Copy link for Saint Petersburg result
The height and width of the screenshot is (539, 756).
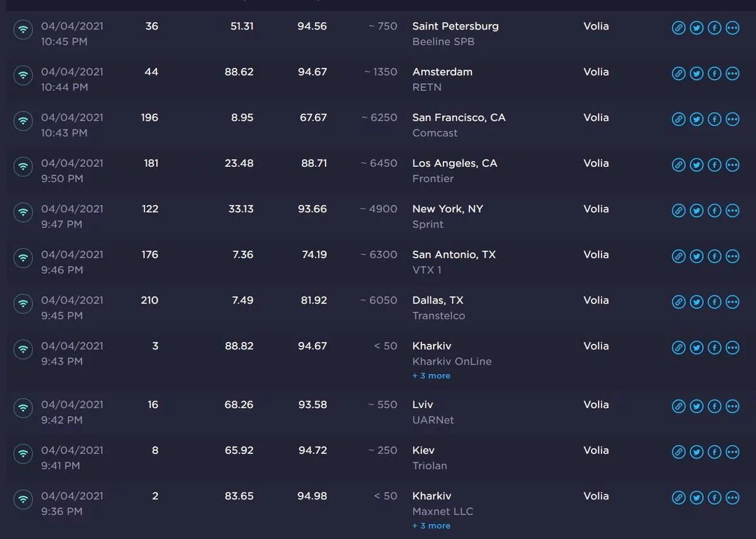click(679, 28)
